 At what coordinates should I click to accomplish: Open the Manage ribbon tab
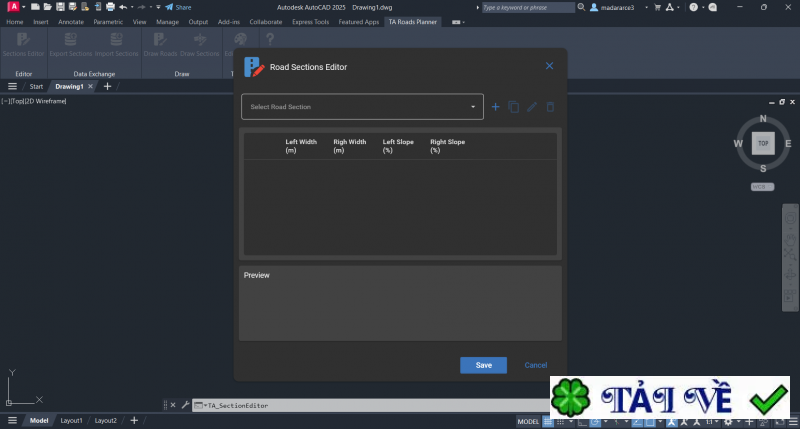(x=167, y=22)
